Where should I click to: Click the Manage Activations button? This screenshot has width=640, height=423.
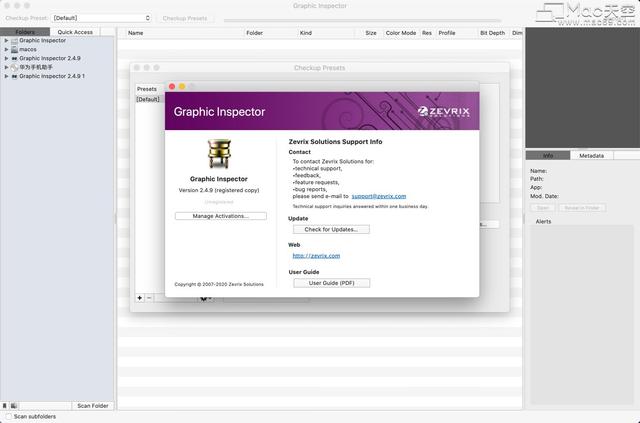221,216
